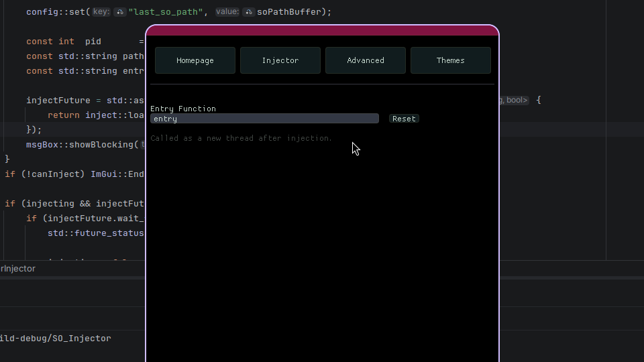Screen dimensions: 644x362
Task: Open the Homepage tab
Action: (195, 60)
